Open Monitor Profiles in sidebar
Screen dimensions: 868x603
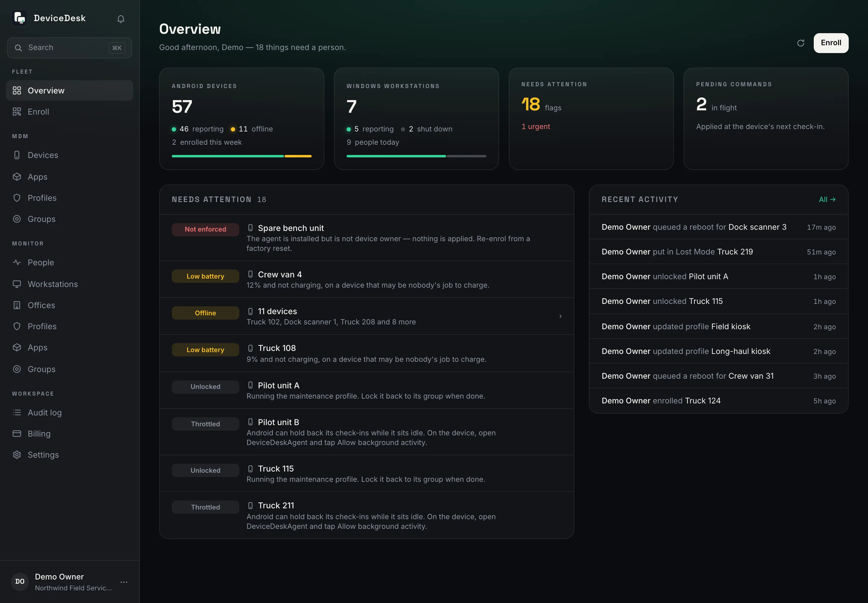point(70,326)
